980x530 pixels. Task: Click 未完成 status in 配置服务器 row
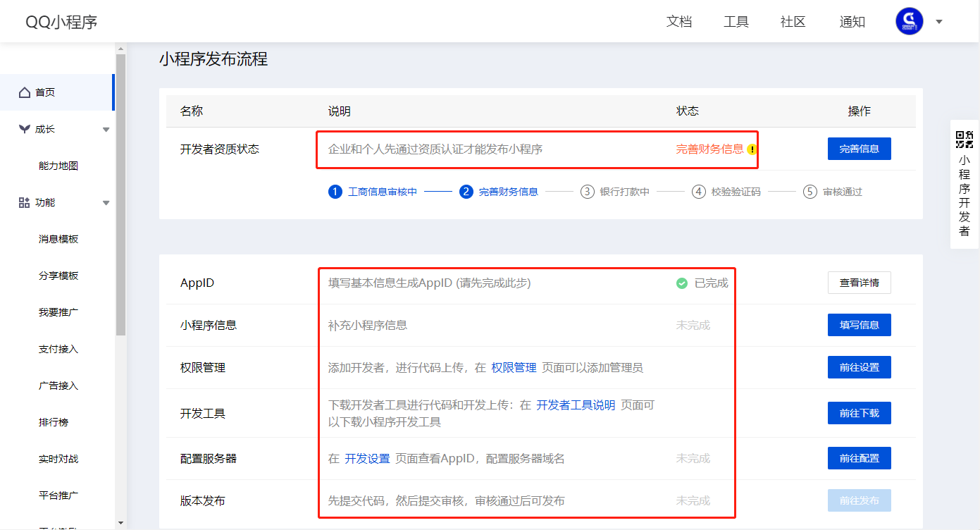(693, 458)
